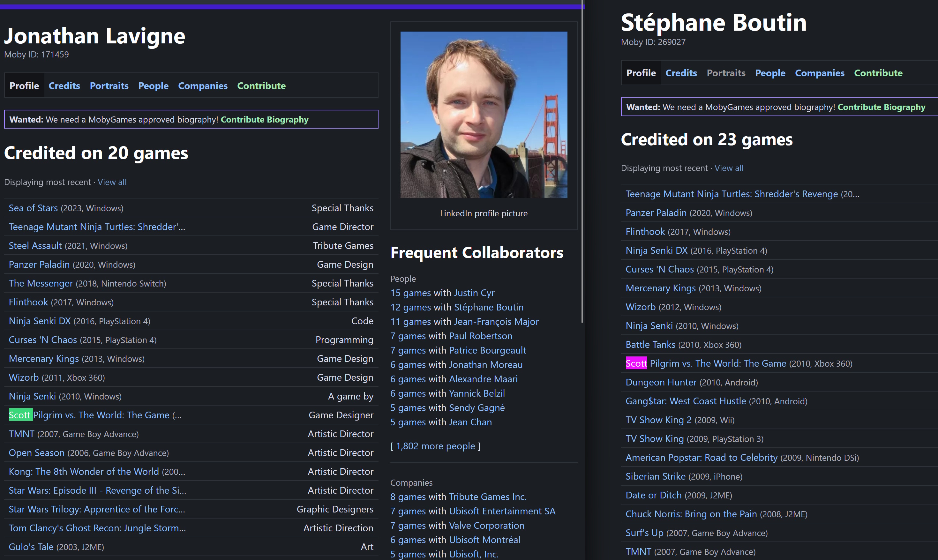Screen dimensions: 938x560
Task: Open Jean-François Major collaborator link
Action: click(496, 322)
